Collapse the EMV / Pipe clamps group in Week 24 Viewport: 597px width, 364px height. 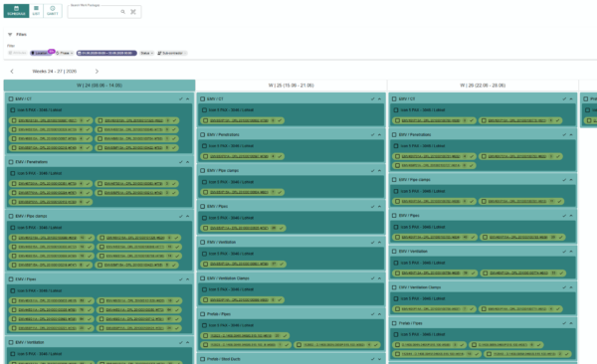187,216
